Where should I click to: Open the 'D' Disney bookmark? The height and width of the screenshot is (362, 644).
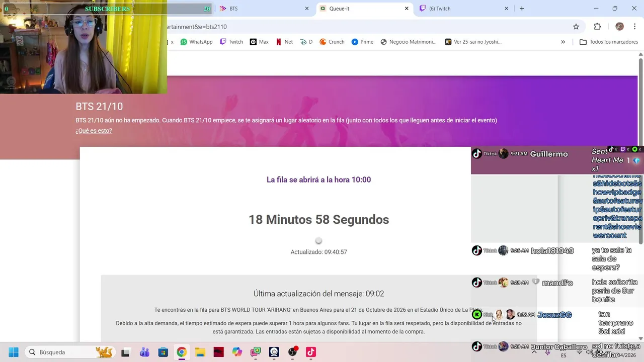[306, 42]
